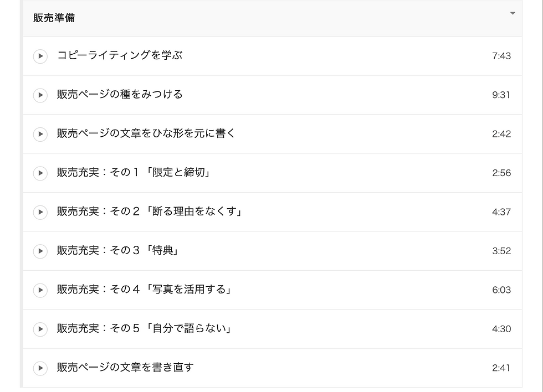Play the ひな形を元に書く lesson icon
This screenshot has height=392, width=543.
pyautogui.click(x=40, y=134)
